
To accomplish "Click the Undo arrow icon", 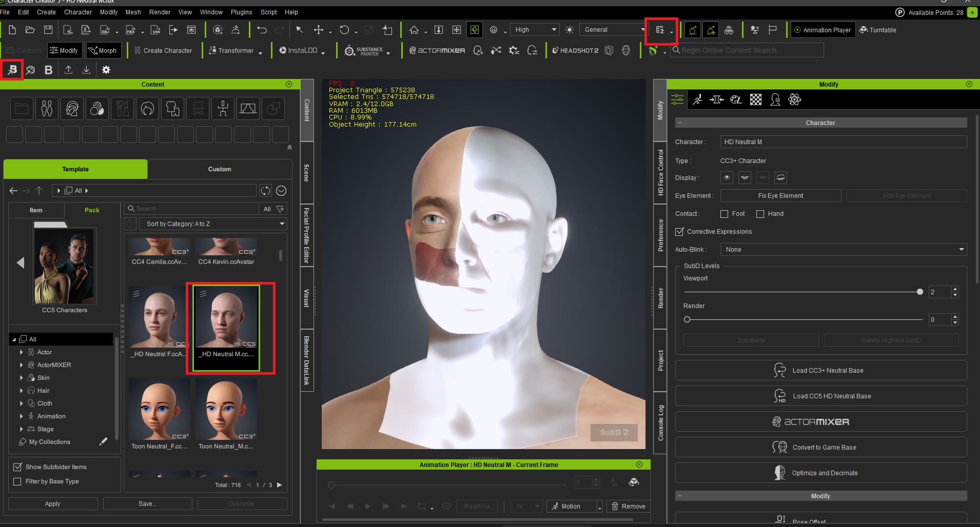I will (262, 30).
